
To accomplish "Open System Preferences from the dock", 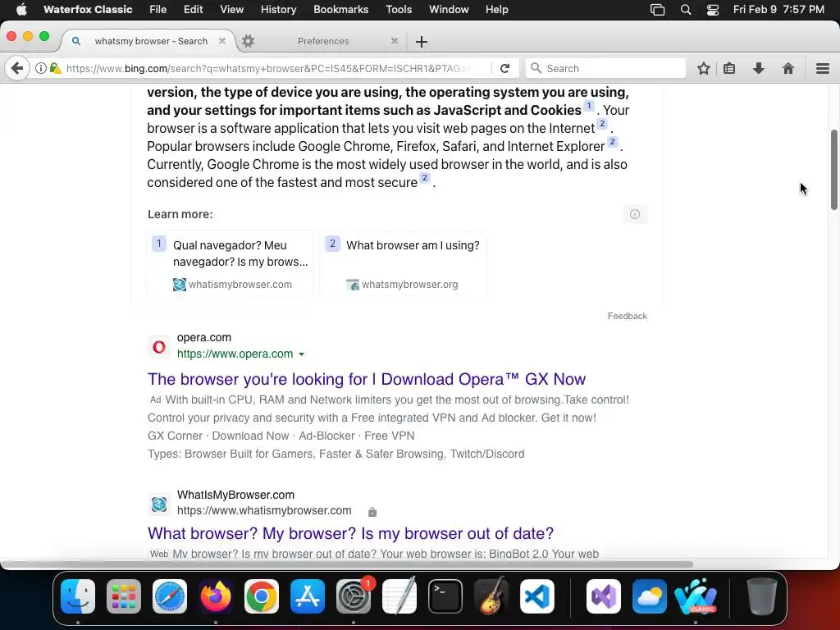I will (354, 596).
